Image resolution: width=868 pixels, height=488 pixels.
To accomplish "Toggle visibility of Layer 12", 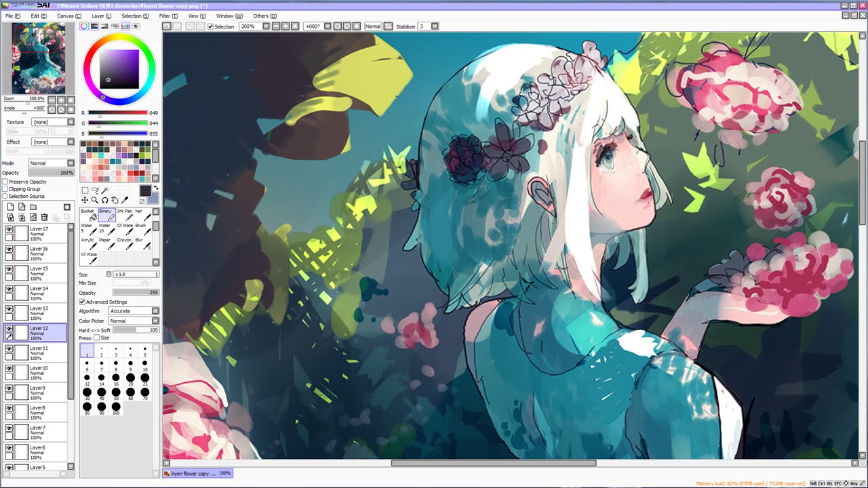I will (9, 329).
